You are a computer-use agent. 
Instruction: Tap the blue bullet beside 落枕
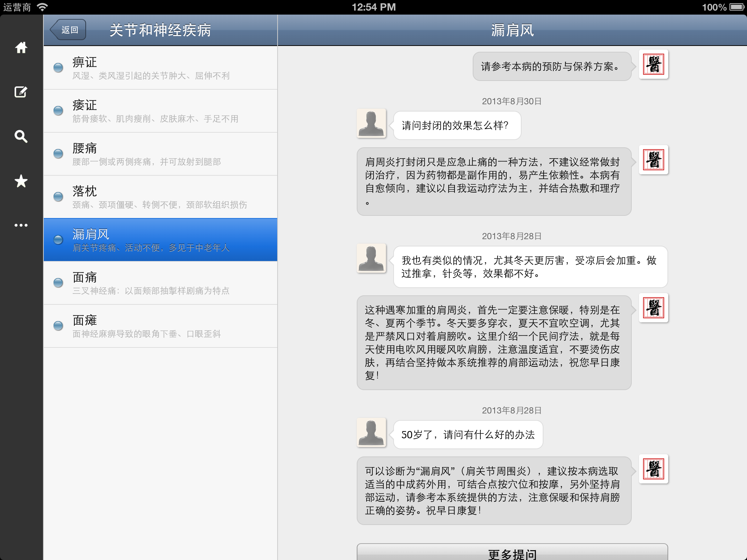coord(58,197)
